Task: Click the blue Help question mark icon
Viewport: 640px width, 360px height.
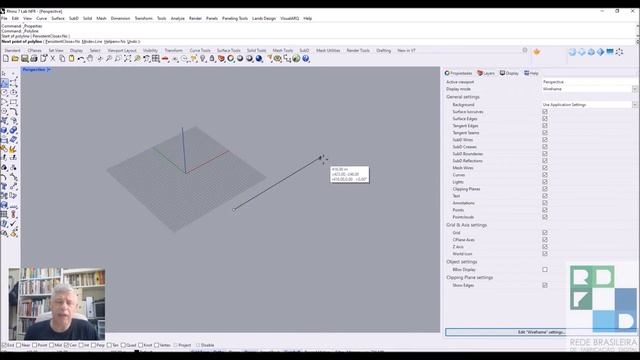Action: [306, 59]
